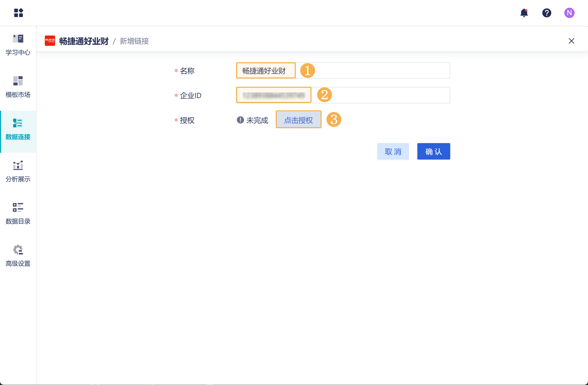The height and width of the screenshot is (385, 588).
Task: Click the 点击授权 authorization button
Action: click(x=298, y=120)
